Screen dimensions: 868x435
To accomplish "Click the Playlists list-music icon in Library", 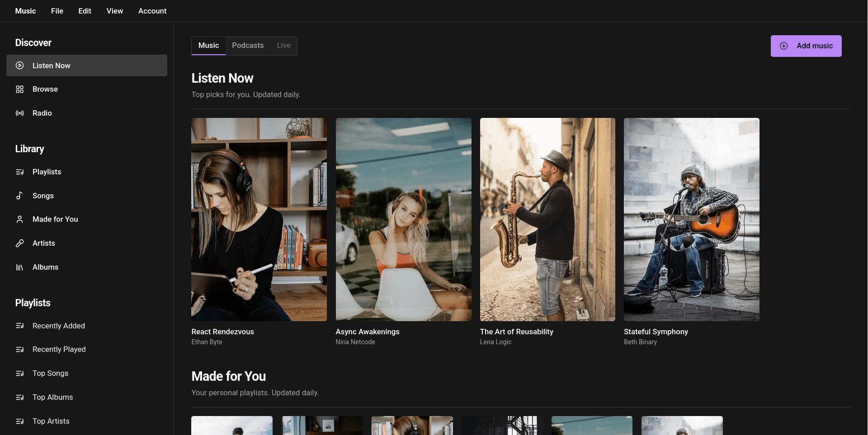I will pos(19,172).
